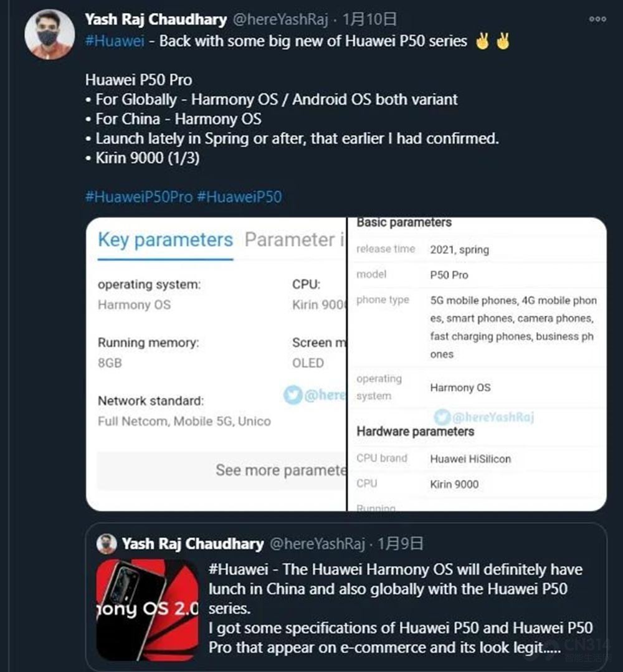Open Yash Raj Chaudhary's large profile avatar
Viewport: 623px width, 672px height.
click(49, 34)
